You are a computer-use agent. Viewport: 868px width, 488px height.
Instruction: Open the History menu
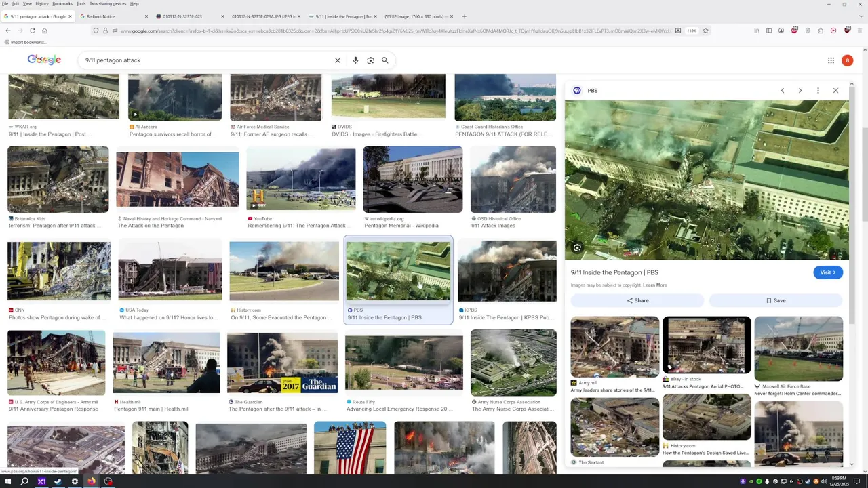click(x=41, y=3)
